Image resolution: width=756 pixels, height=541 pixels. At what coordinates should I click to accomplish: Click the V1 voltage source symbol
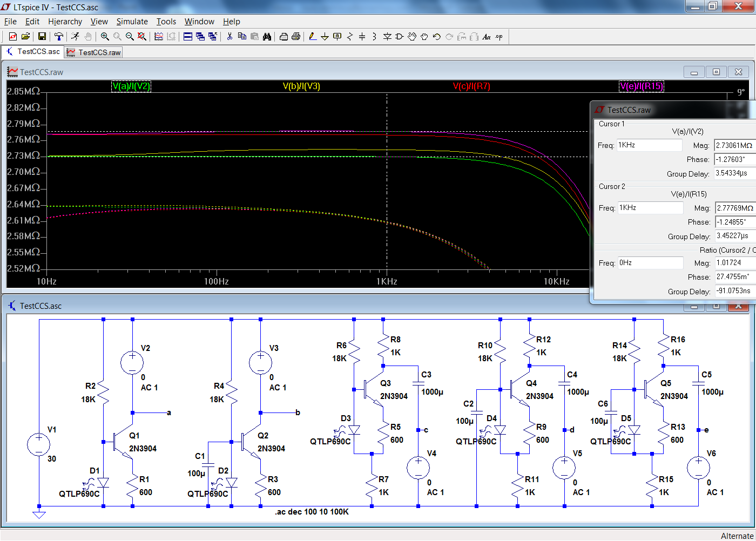pyautogui.click(x=39, y=445)
